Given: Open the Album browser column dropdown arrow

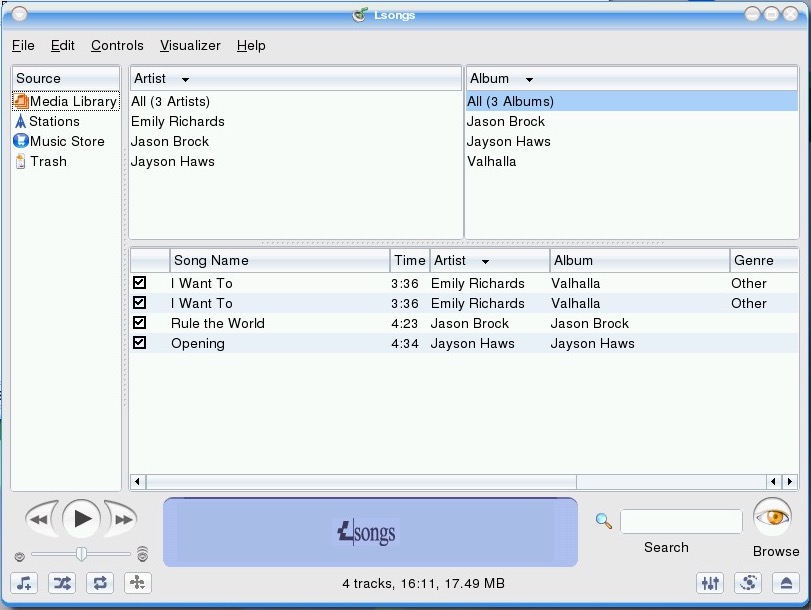Looking at the screenshot, I should pyautogui.click(x=529, y=79).
